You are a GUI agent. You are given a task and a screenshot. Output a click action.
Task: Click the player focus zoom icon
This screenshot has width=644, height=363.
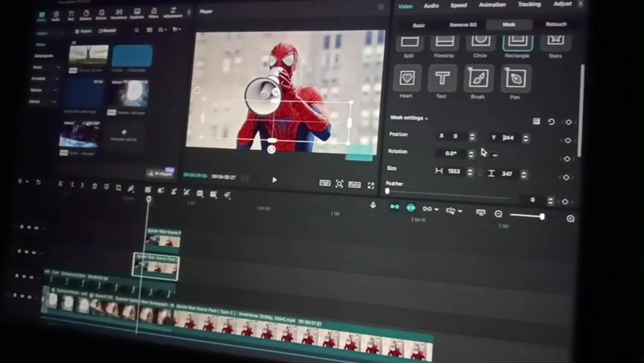(340, 184)
